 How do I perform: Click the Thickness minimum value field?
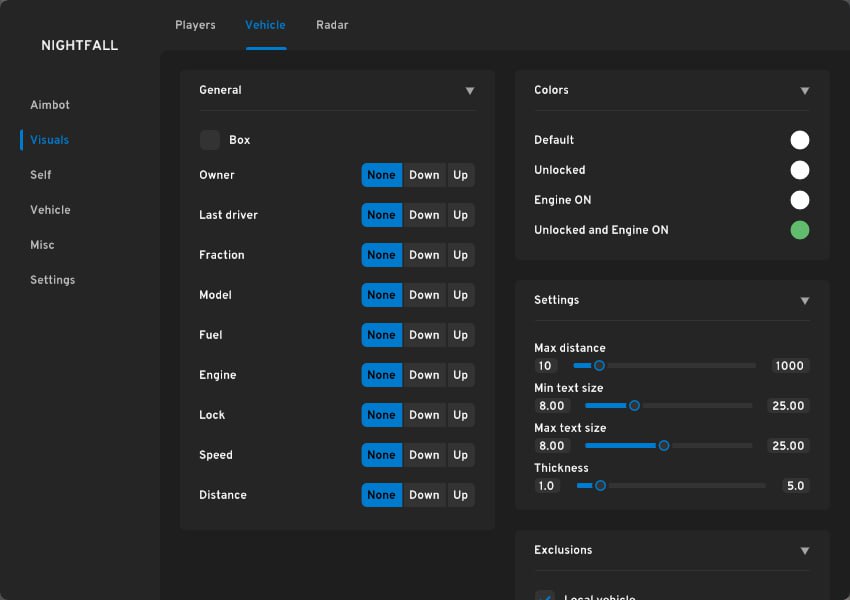(546, 486)
